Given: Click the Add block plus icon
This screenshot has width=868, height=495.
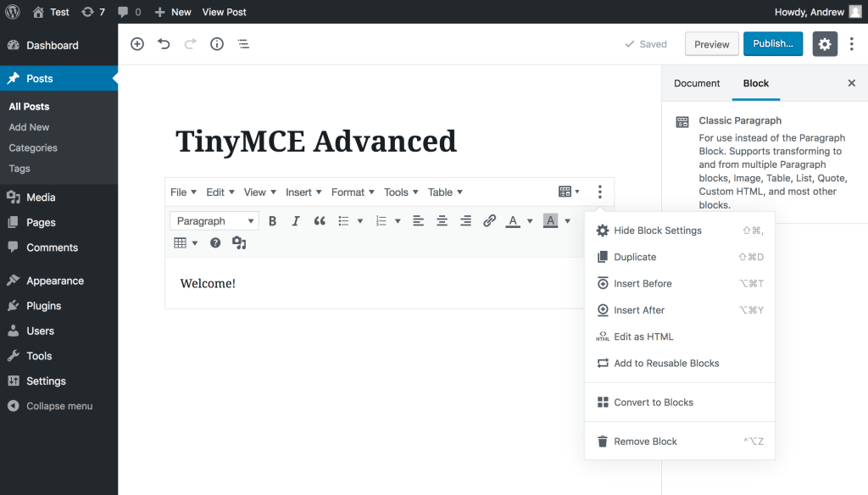Looking at the screenshot, I should click(137, 44).
